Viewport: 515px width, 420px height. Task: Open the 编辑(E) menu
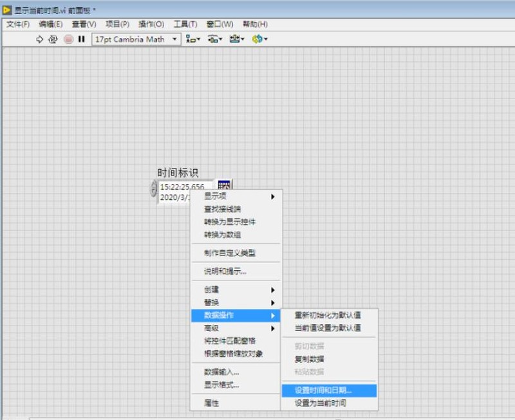(x=51, y=24)
